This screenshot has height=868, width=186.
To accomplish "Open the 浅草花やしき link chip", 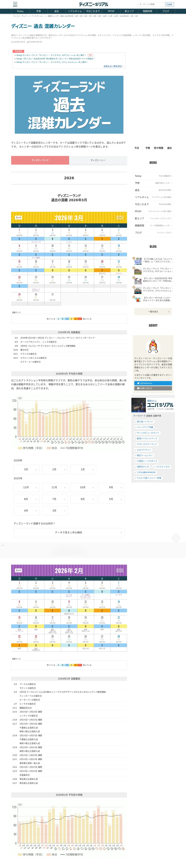I will [142, 467].
